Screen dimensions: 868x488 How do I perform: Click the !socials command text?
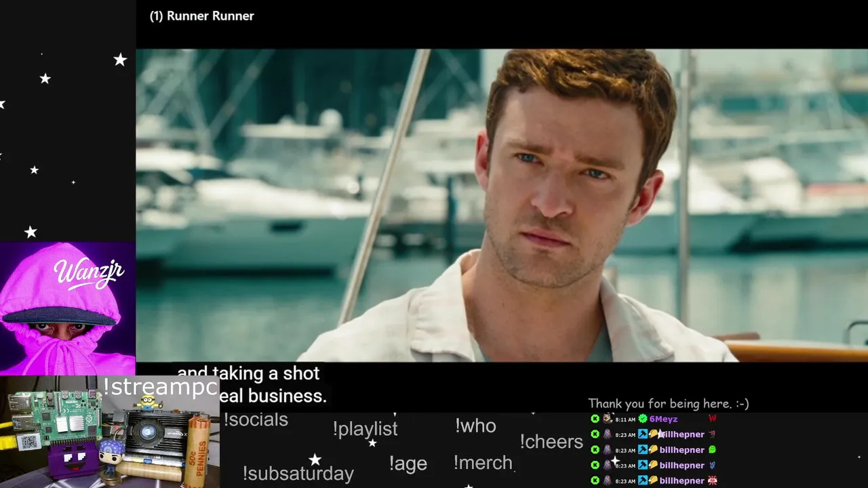pyautogui.click(x=256, y=420)
